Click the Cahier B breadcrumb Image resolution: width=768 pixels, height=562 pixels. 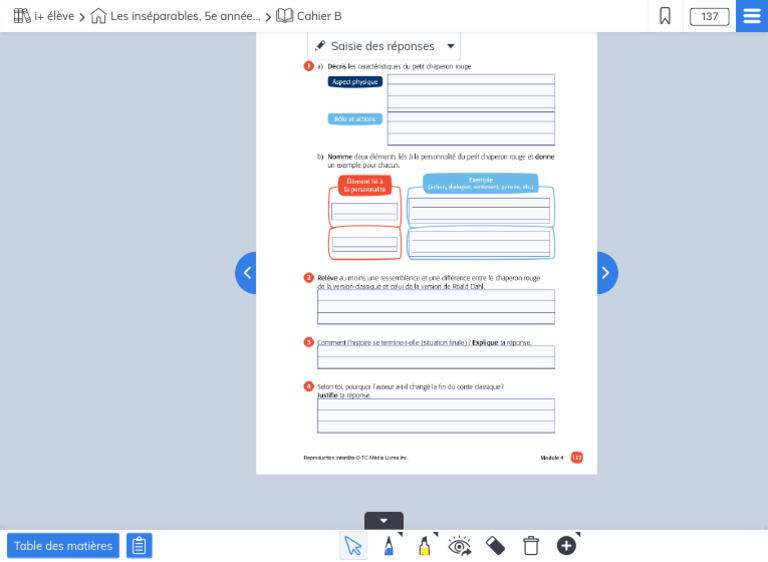click(x=309, y=16)
